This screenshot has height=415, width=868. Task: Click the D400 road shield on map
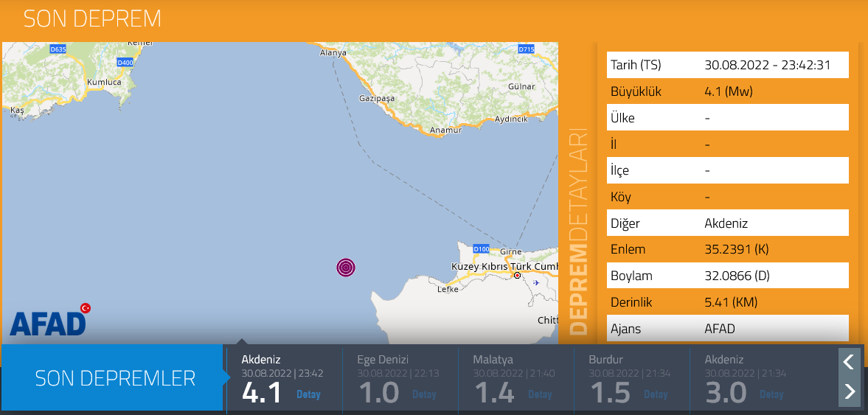coord(125,63)
